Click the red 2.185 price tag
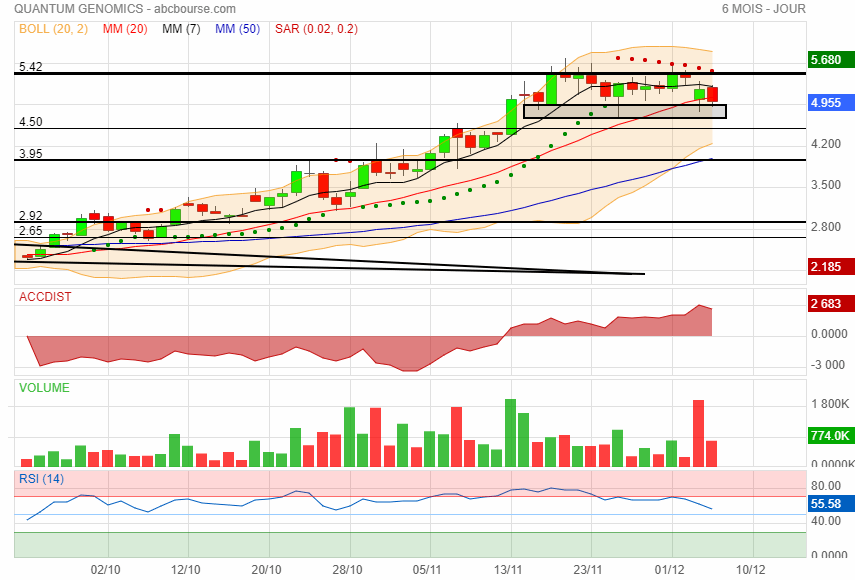This screenshot has height=580, width=855. pyautogui.click(x=830, y=267)
